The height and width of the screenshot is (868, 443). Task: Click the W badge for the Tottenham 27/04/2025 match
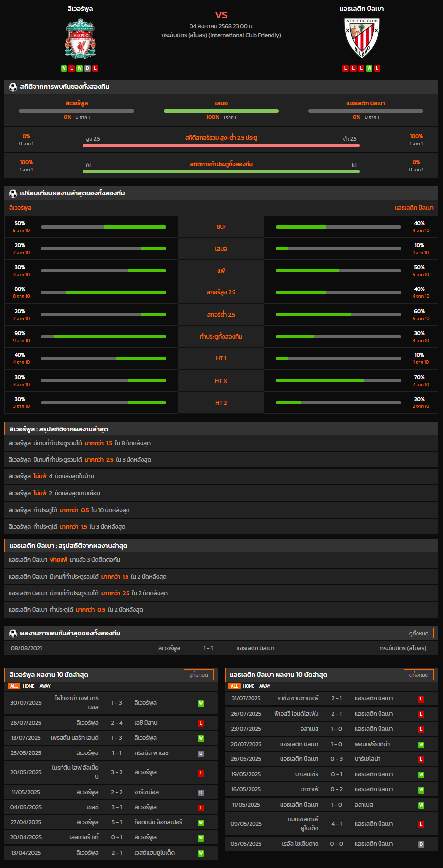[x=201, y=823]
